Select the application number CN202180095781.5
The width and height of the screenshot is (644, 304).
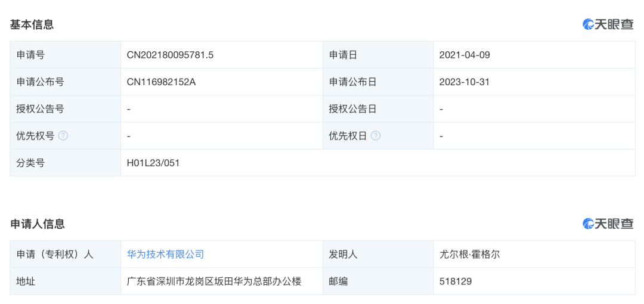click(x=170, y=55)
